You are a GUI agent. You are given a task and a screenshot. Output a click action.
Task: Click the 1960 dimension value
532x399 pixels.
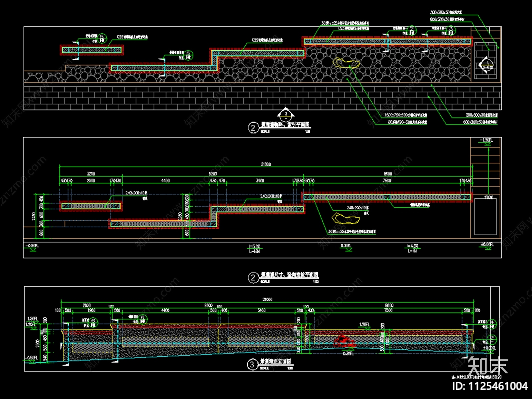(91, 310)
